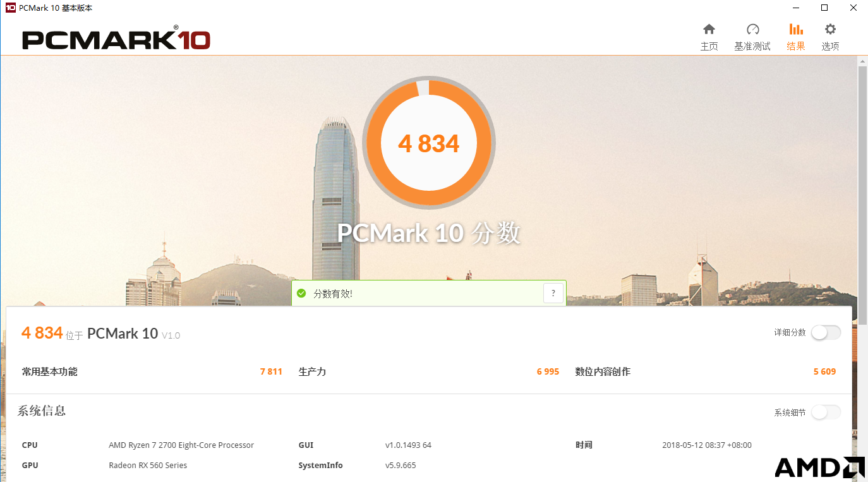This screenshot has height=482, width=868.
Task: Click the GPU label
Action: click(x=30, y=465)
